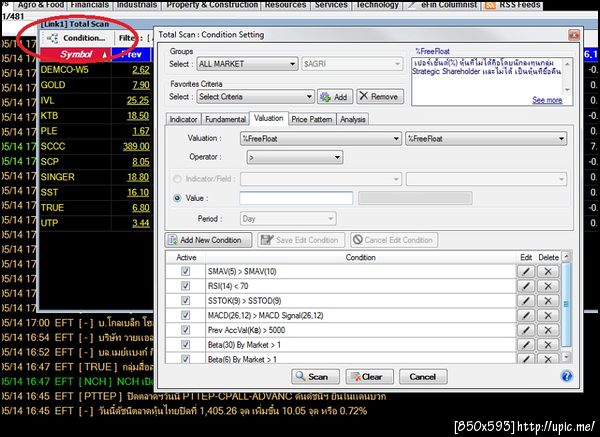Switch to the Indicator tab

coord(183,119)
